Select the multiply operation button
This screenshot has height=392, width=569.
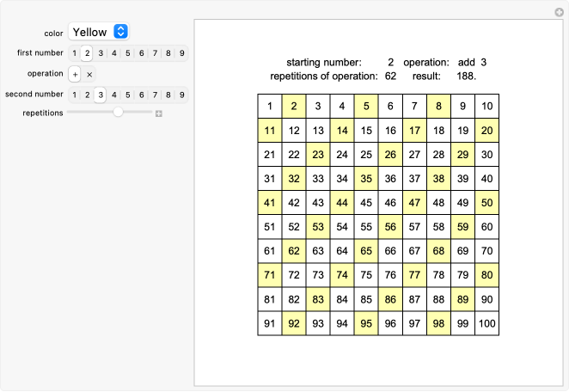[89, 75]
